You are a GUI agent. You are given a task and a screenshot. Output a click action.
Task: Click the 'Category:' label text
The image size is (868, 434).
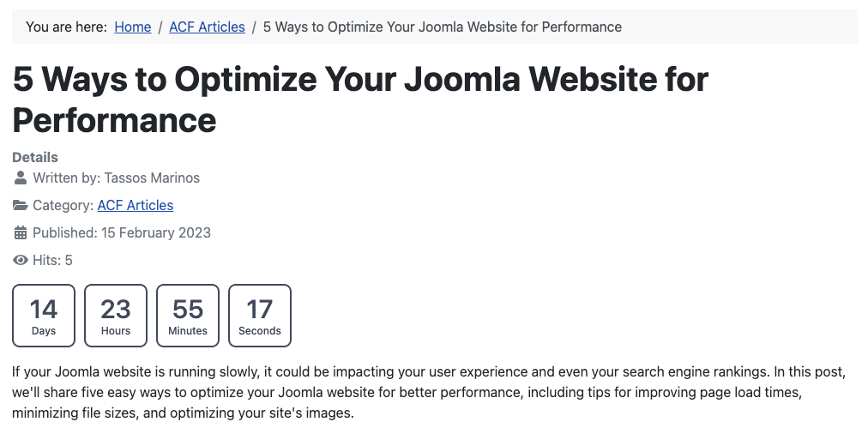tap(63, 205)
